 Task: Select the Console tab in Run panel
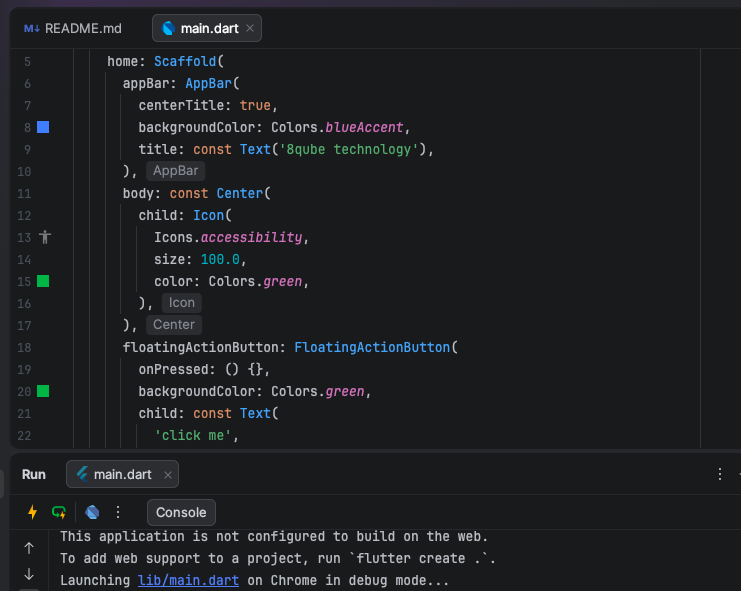(x=181, y=513)
